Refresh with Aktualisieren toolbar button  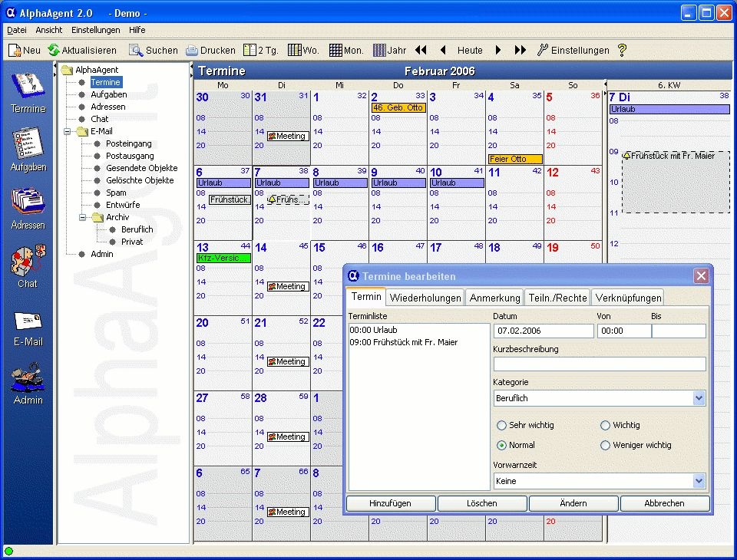pos(82,51)
